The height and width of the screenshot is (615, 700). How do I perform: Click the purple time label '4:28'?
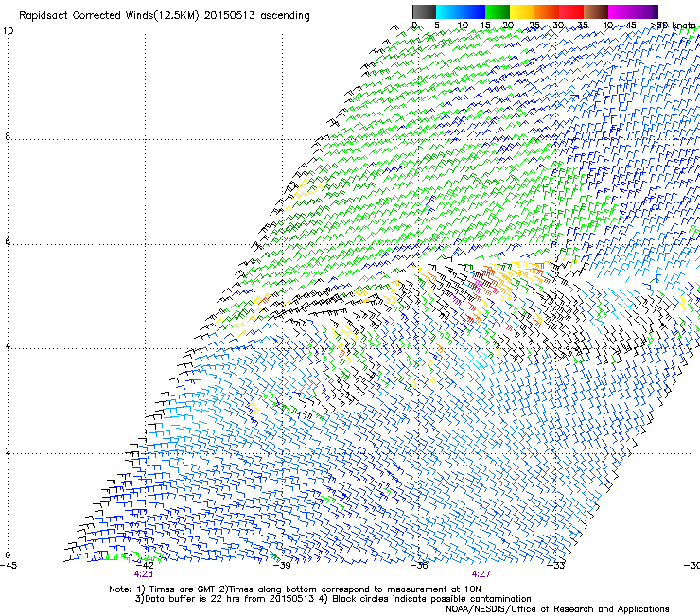click(x=143, y=574)
